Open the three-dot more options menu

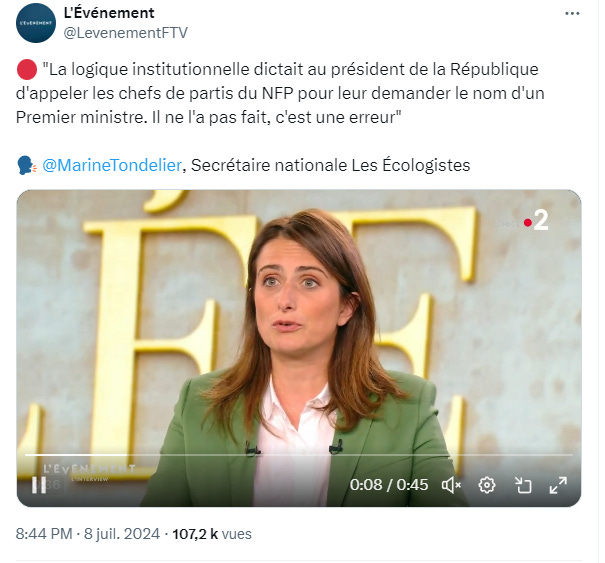coord(572,14)
